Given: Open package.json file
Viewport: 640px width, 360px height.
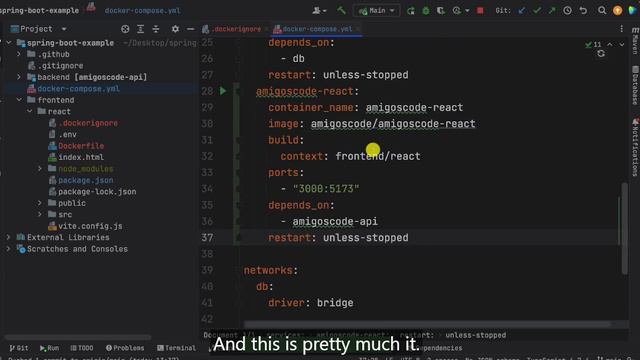Looking at the screenshot, I should [x=81, y=180].
